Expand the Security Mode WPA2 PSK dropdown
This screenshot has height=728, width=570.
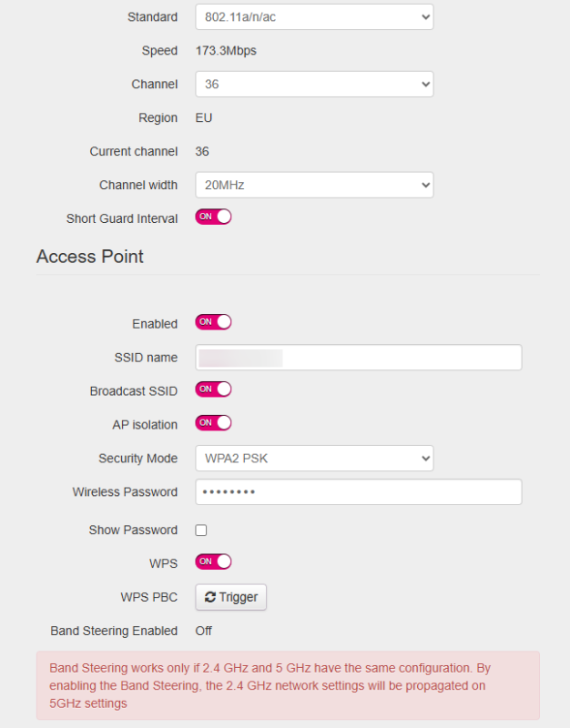pos(314,458)
